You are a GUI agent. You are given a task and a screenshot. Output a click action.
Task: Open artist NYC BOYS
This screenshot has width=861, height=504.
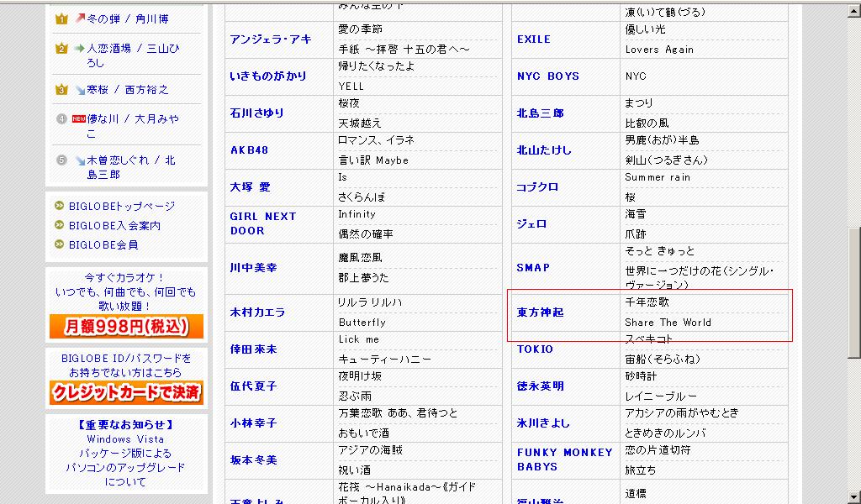(548, 76)
